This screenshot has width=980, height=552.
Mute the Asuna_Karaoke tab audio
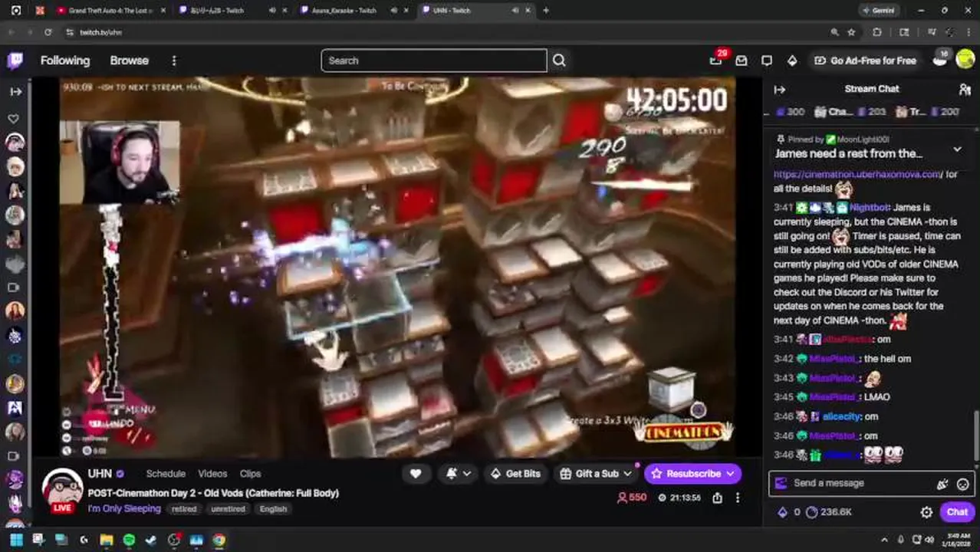coord(394,11)
